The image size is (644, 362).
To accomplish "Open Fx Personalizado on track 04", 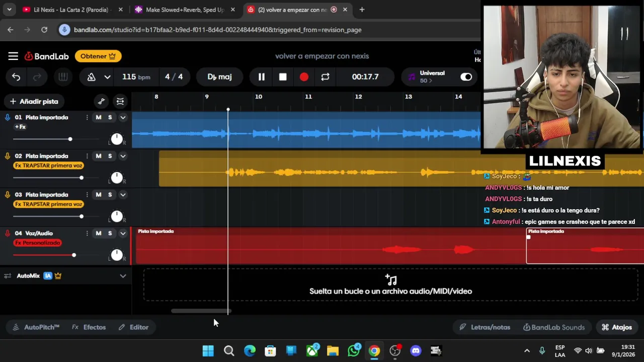I will pos(38,243).
